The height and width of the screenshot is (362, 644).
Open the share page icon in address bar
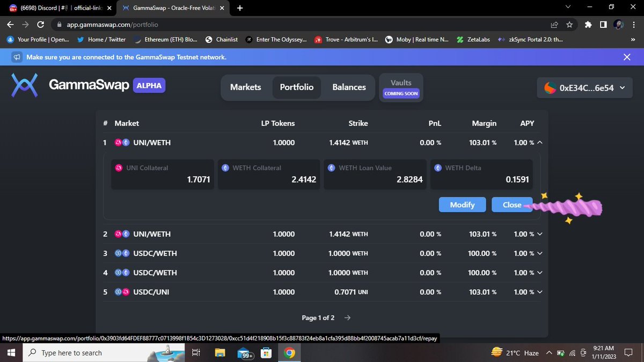click(x=554, y=25)
